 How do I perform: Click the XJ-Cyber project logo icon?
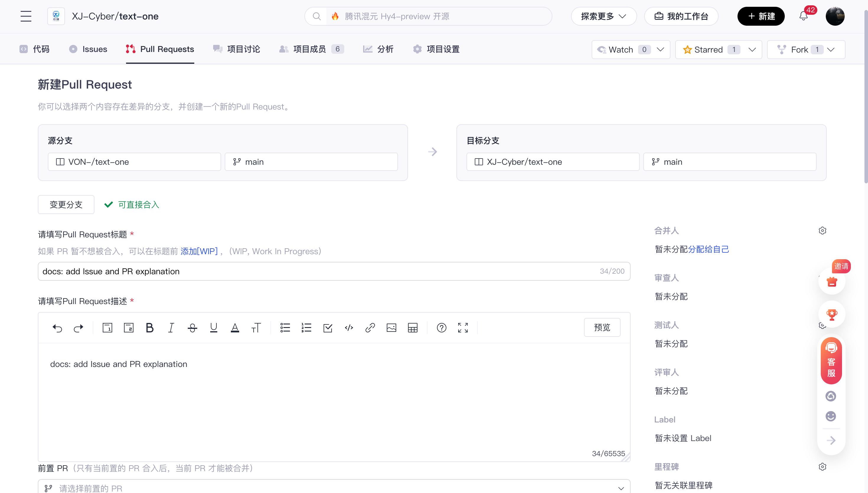click(56, 16)
